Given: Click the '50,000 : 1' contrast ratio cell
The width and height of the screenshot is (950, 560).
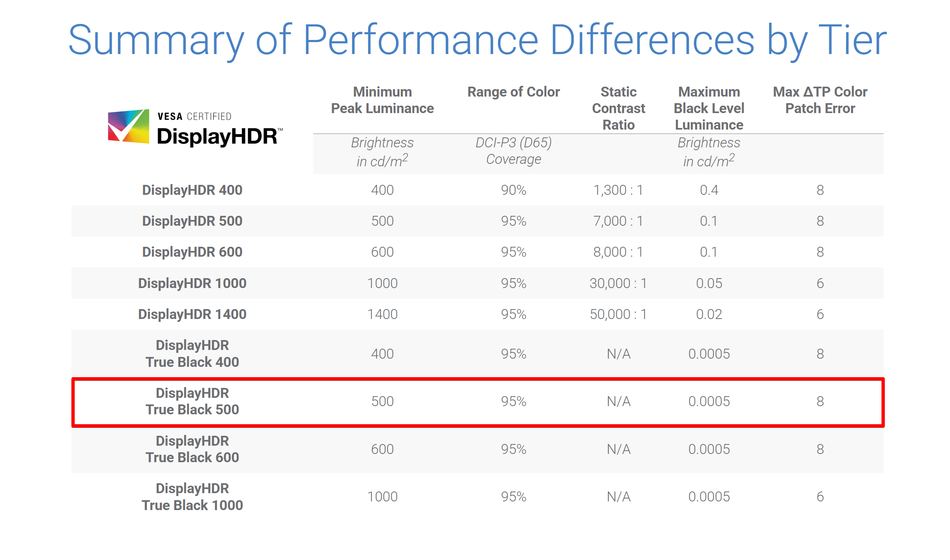Looking at the screenshot, I should [x=618, y=314].
